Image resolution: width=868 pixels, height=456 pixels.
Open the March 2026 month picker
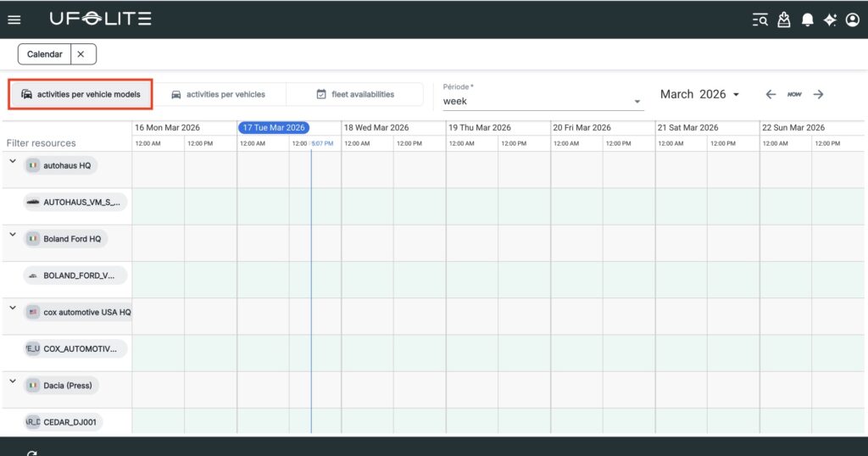[x=699, y=94]
